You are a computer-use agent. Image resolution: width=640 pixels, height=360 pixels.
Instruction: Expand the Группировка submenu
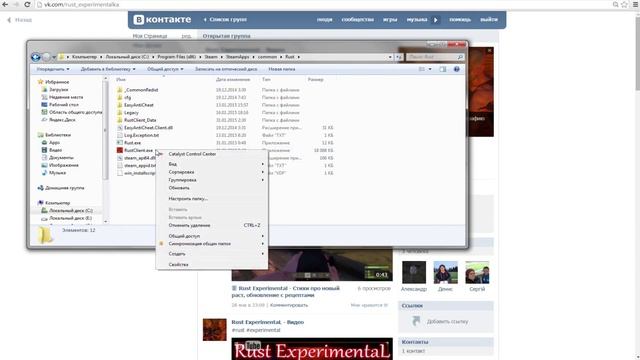point(211,180)
